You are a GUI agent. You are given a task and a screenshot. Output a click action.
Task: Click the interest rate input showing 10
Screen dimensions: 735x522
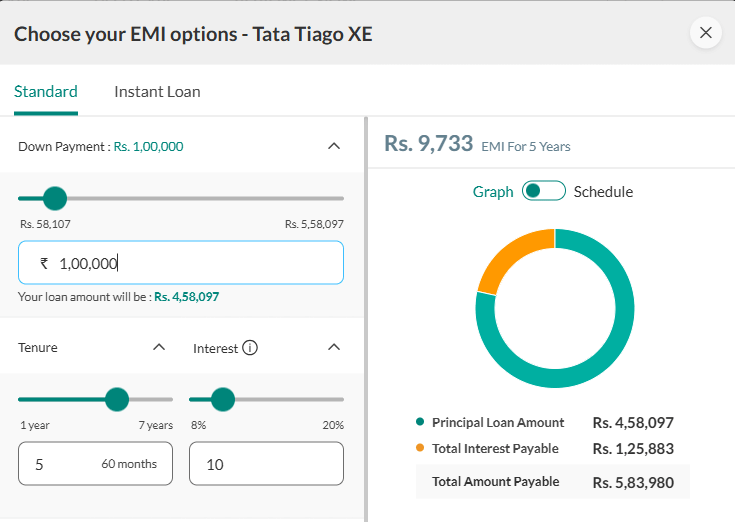tap(266, 464)
